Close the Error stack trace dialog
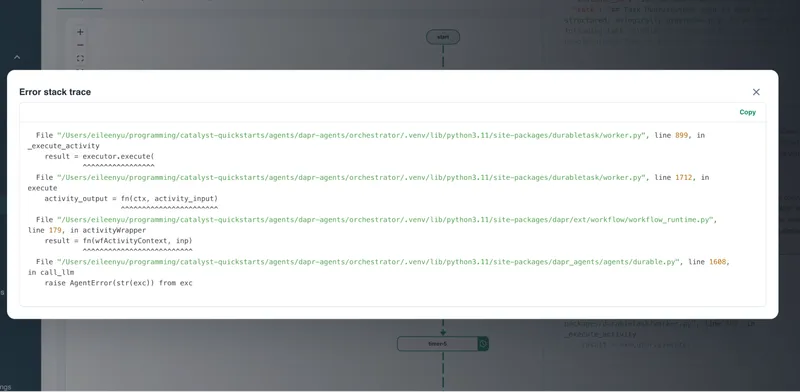 [756, 92]
